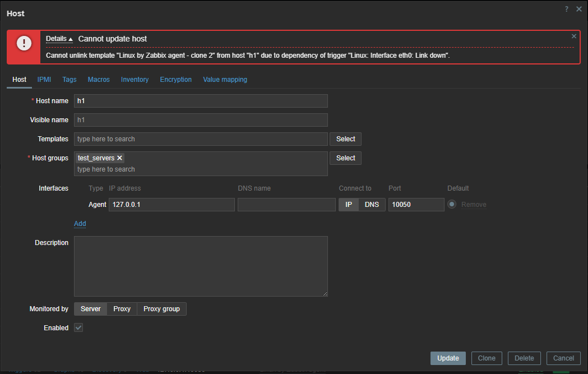
Task: Remove test_servers tag from Host groups
Action: point(120,158)
